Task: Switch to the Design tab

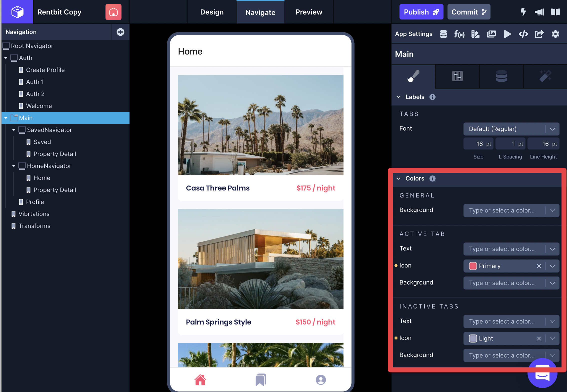Action: tap(212, 12)
